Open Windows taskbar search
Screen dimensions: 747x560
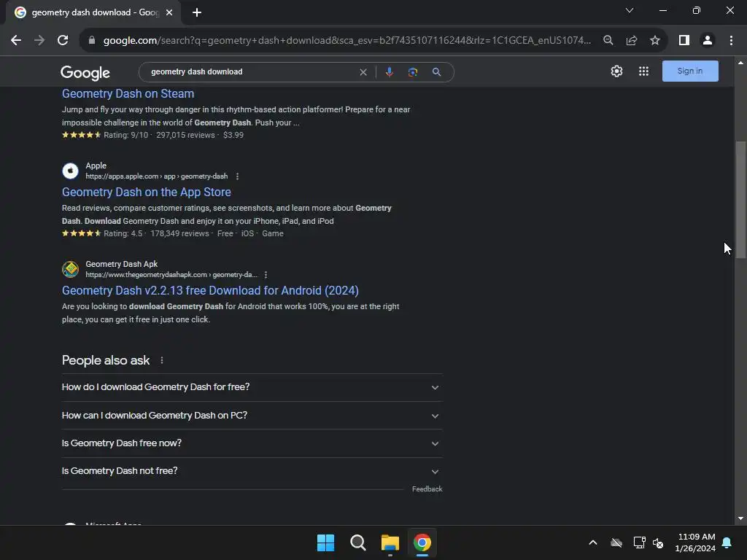[x=357, y=542]
